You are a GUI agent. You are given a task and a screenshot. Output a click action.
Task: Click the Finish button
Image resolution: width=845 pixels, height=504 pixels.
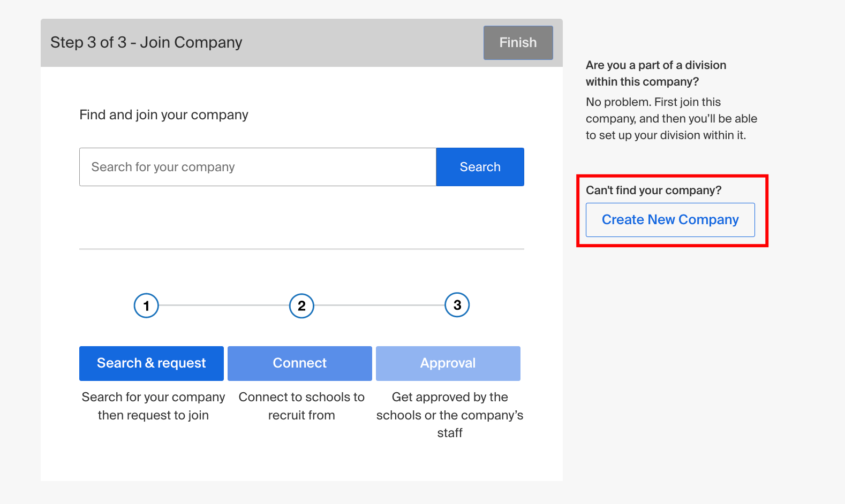518,43
